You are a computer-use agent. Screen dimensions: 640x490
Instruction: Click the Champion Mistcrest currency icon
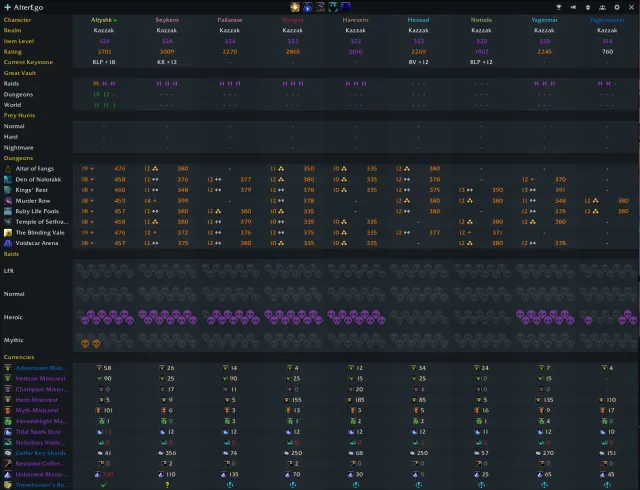coord(8,389)
